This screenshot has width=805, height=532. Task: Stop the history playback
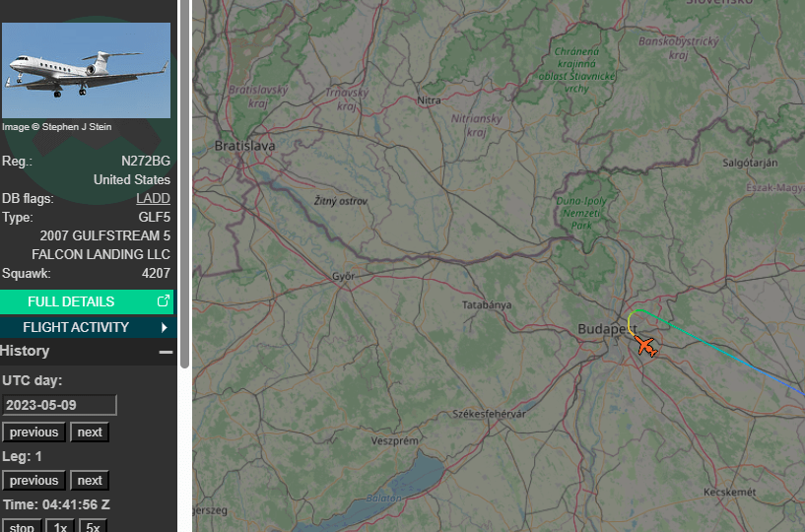point(22,527)
